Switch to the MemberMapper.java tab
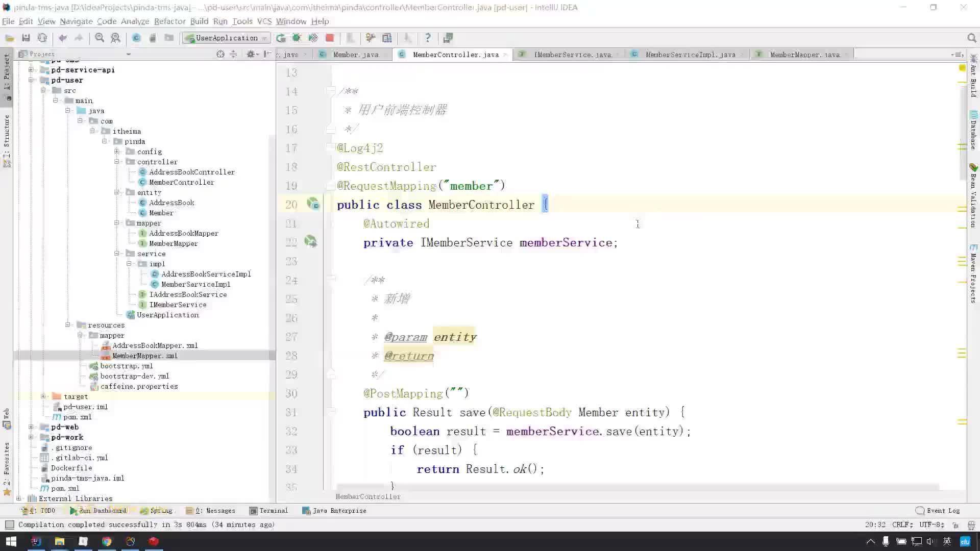Screen dimensions: 980x551 coord(804,55)
